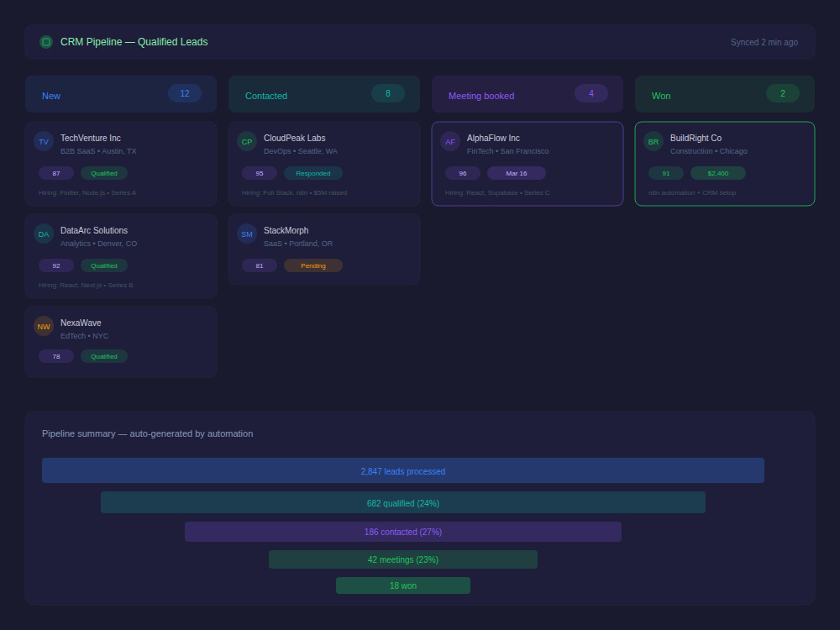Click the 8 count badge in Contacted
The width and height of the screenshot is (840, 630).
tap(388, 93)
